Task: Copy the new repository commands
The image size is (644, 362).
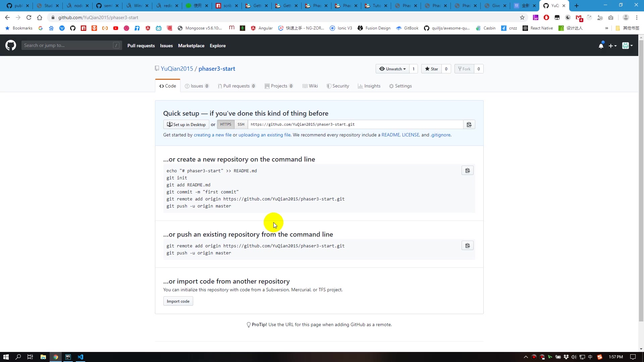Action: [x=467, y=171]
